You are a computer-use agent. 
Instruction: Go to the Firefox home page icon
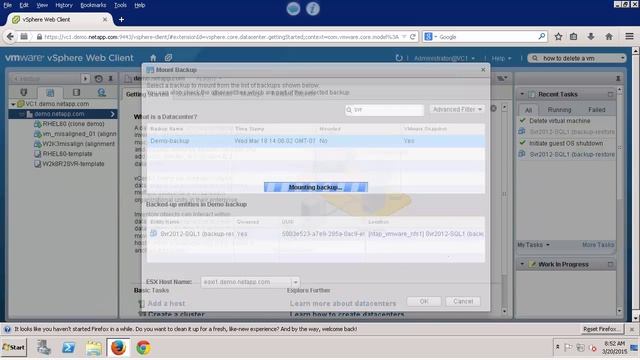point(609,37)
